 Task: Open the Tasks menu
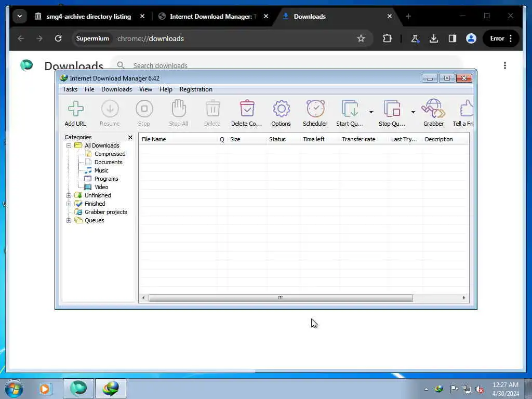pyautogui.click(x=70, y=89)
